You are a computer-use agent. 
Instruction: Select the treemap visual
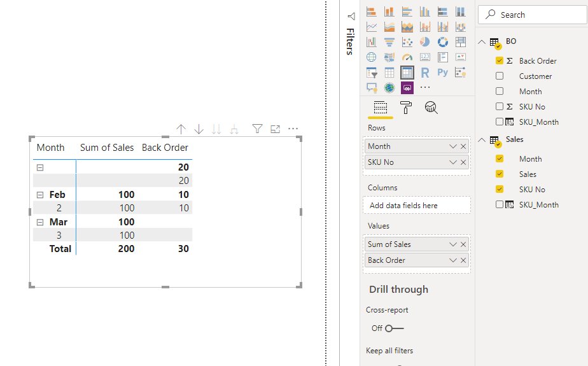point(461,42)
